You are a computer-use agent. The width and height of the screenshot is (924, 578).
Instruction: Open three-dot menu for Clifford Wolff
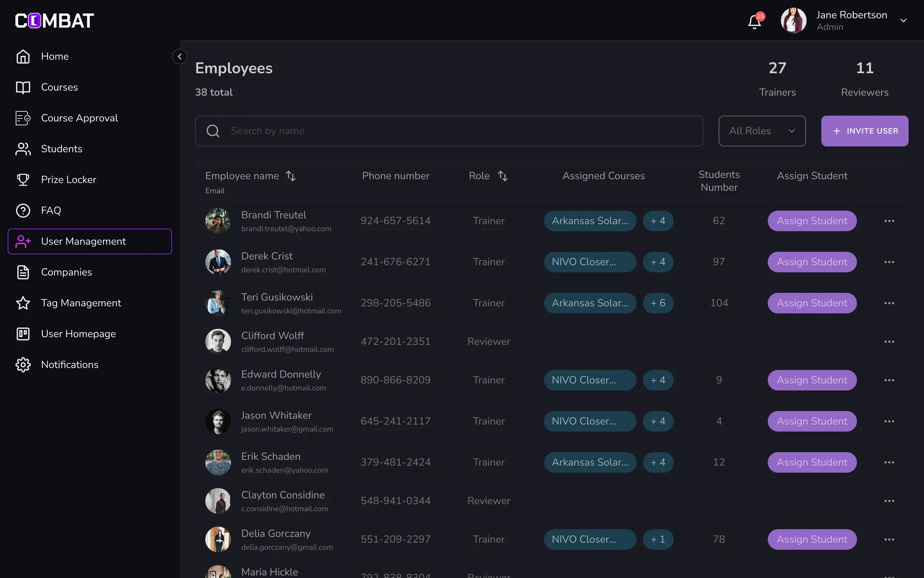pyautogui.click(x=889, y=342)
